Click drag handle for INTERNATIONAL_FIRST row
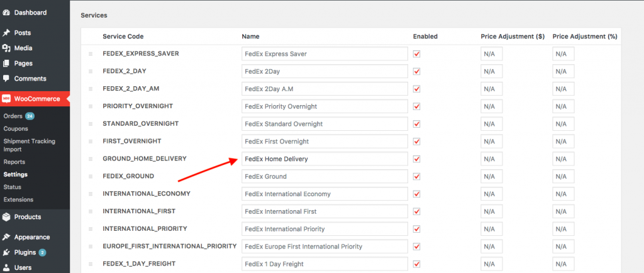This screenshot has height=273, width=644. pyautogui.click(x=91, y=211)
